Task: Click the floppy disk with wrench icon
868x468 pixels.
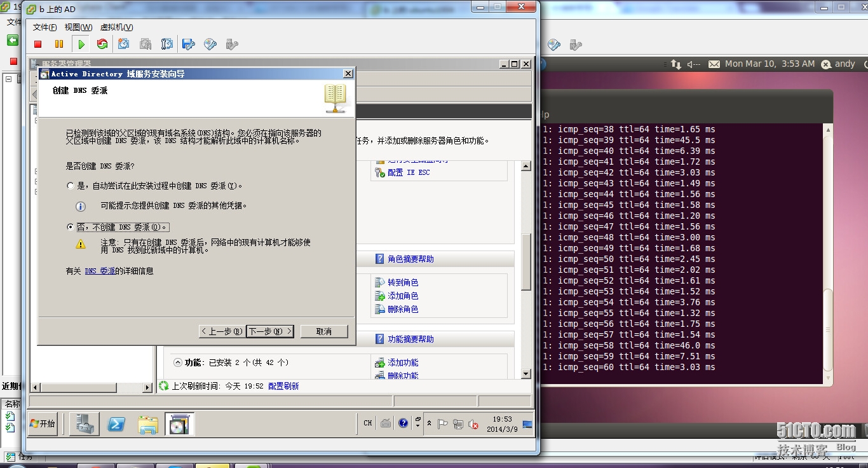Action: (x=189, y=44)
